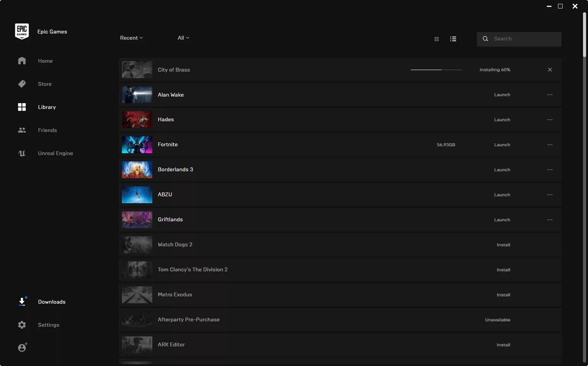The width and height of the screenshot is (588, 366).
Task: Open the Watch Dogs 2 thumbnail
Action: coord(137,245)
